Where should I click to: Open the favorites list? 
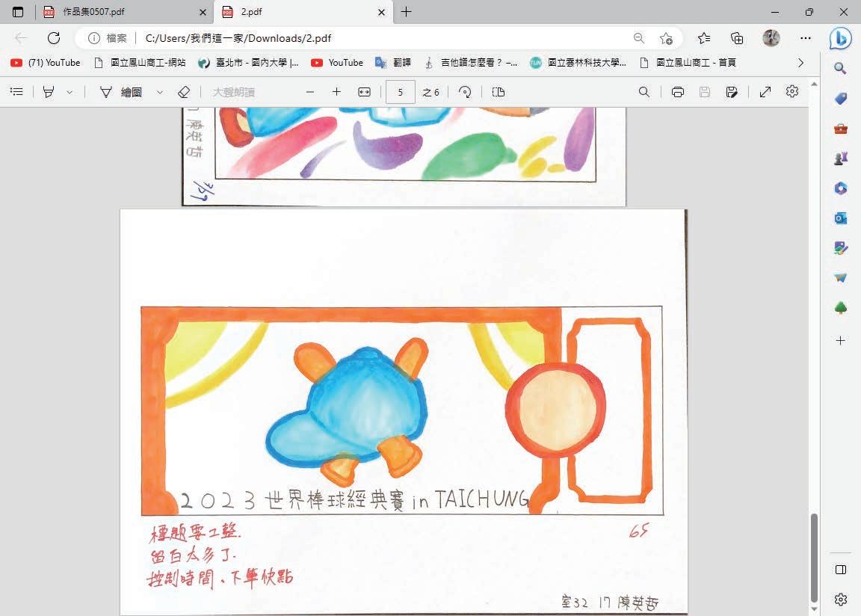pyautogui.click(x=704, y=38)
